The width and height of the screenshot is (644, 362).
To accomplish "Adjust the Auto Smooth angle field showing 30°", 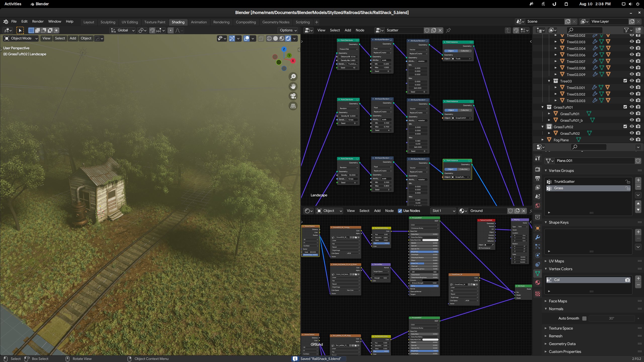I will pos(612,318).
